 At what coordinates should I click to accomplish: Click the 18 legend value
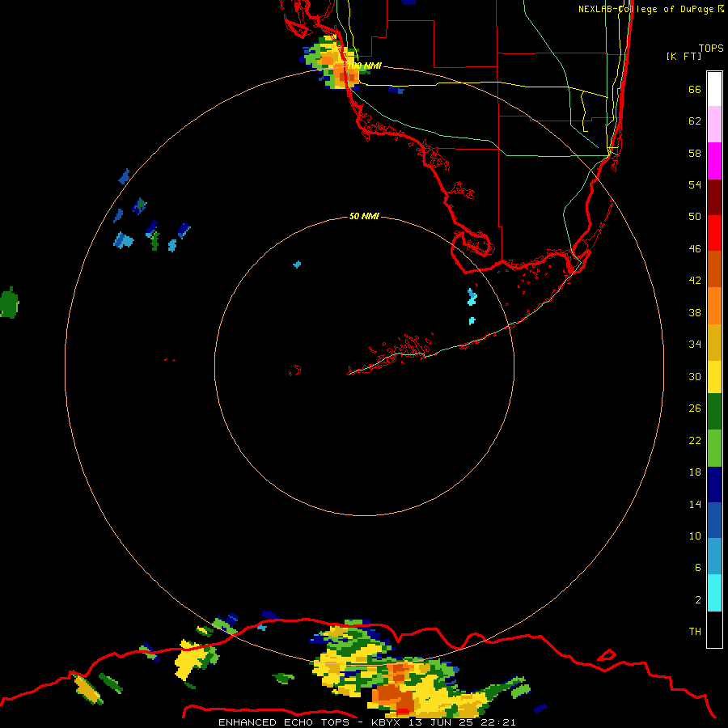[695, 472]
